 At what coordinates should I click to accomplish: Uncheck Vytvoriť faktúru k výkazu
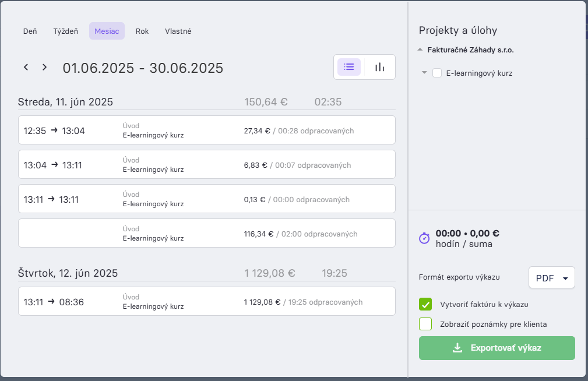425,304
